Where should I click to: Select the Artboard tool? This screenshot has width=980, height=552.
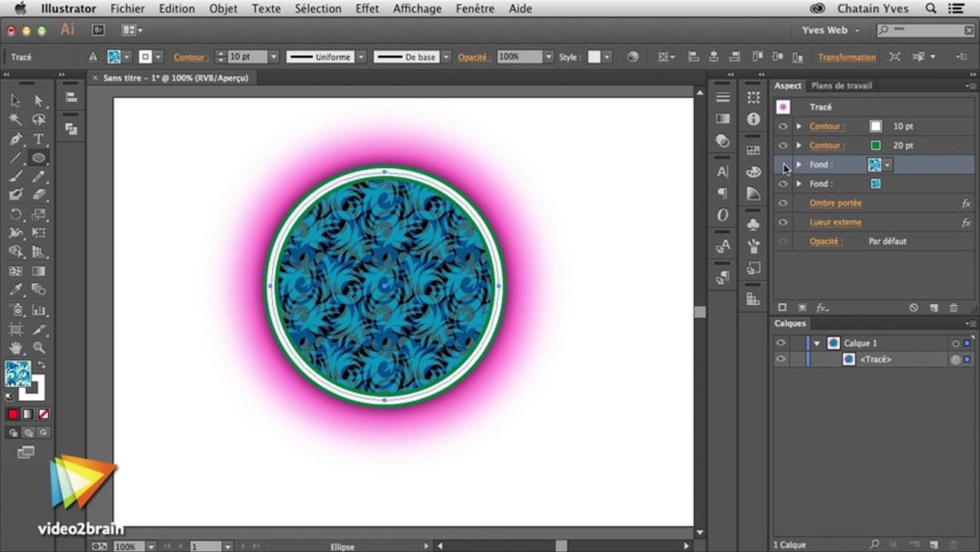15,329
